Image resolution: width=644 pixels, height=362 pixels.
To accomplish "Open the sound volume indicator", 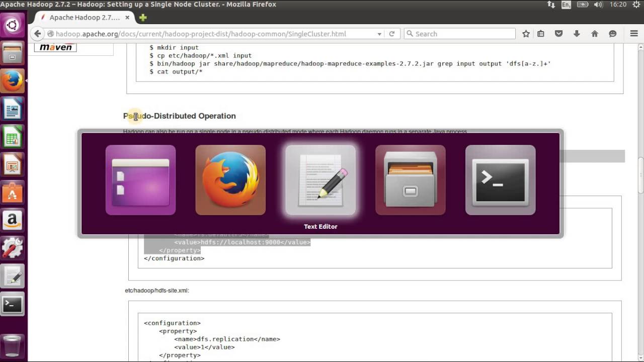I will pyautogui.click(x=599, y=5).
